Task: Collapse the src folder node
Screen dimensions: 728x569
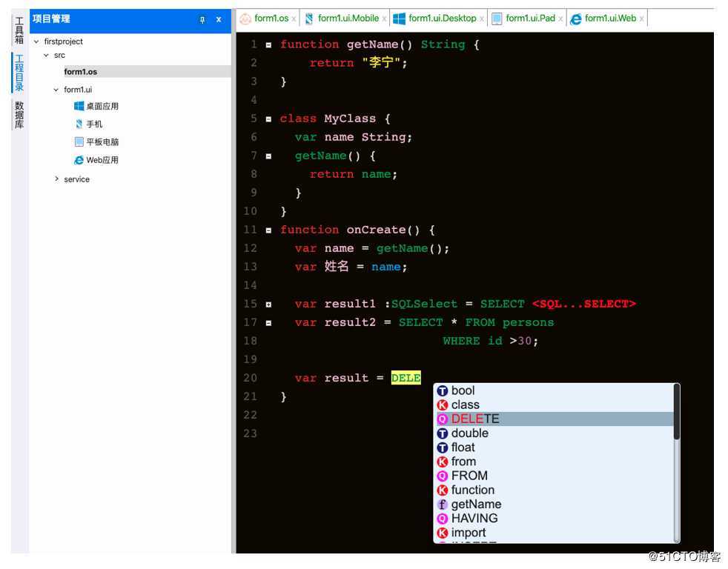Action: (46, 56)
